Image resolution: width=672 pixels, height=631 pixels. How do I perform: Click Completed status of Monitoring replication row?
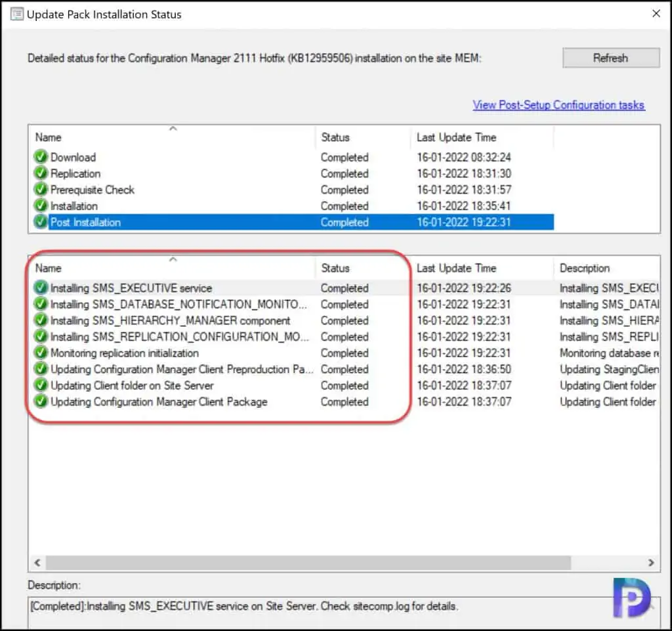click(345, 353)
